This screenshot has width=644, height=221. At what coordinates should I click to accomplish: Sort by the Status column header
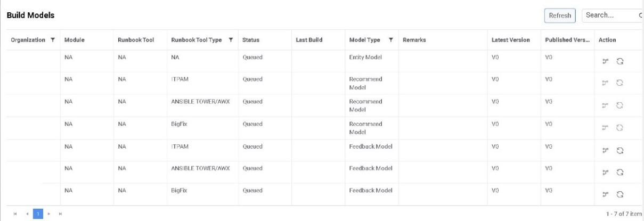click(250, 40)
